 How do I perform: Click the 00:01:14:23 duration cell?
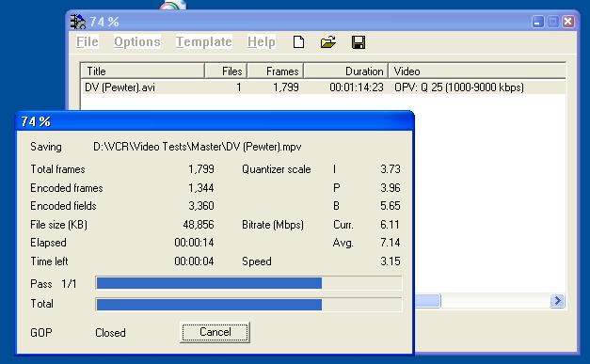pyautogui.click(x=357, y=87)
